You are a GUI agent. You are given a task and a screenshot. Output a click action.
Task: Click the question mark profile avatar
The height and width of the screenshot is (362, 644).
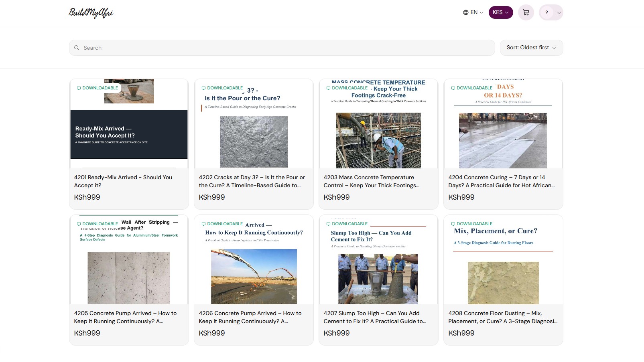pyautogui.click(x=546, y=12)
